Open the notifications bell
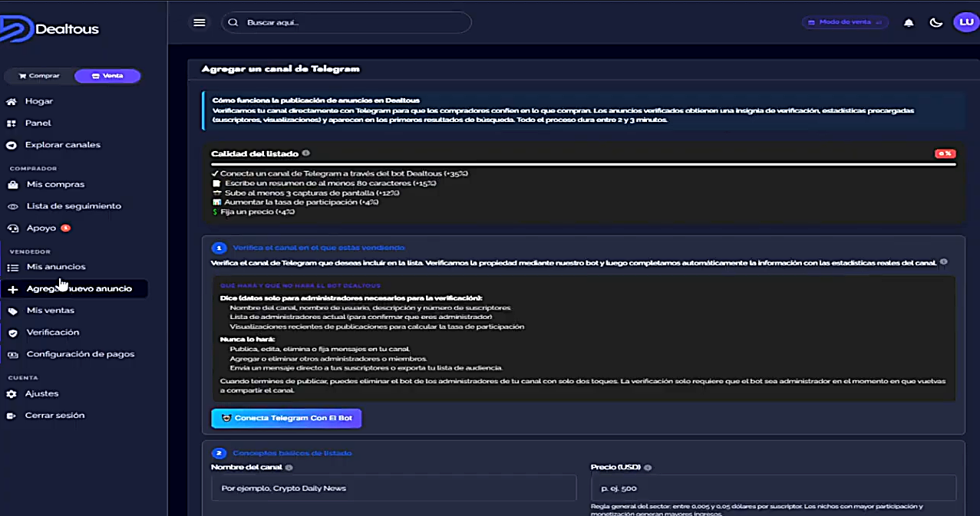 (x=909, y=22)
